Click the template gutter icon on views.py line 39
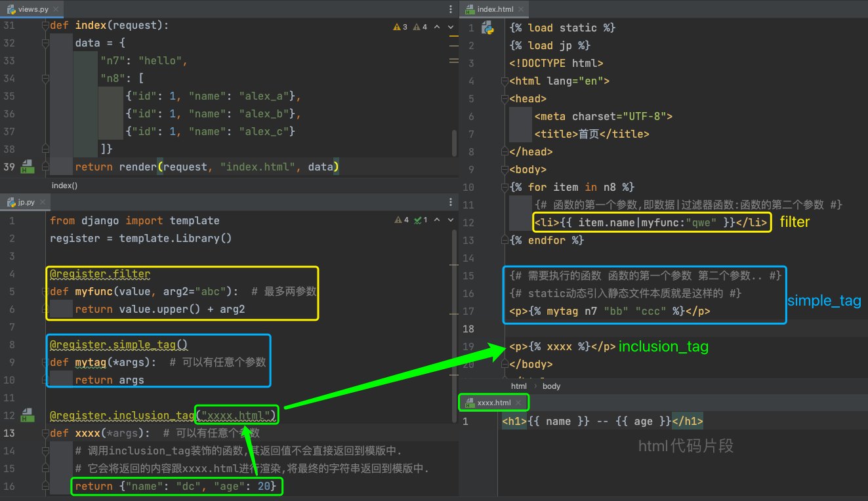 (28, 167)
